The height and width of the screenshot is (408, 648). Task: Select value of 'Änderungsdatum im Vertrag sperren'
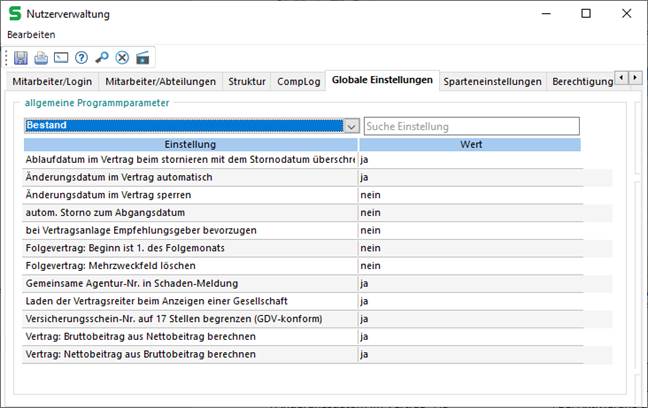(470, 195)
